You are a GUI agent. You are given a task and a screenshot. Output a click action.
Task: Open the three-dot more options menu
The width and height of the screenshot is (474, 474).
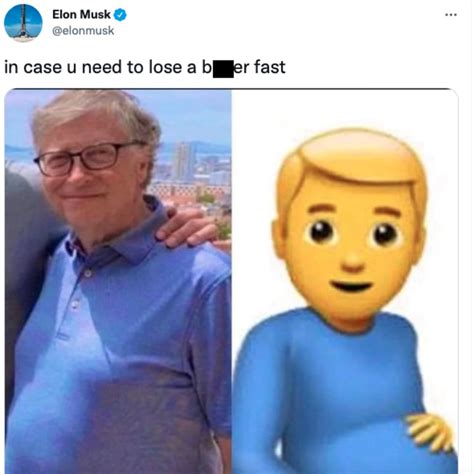click(x=451, y=15)
